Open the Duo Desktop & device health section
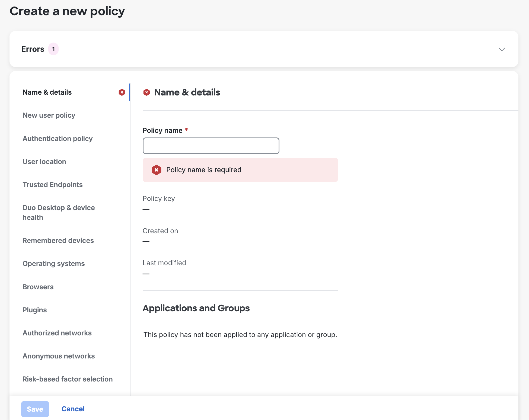 pos(59,212)
